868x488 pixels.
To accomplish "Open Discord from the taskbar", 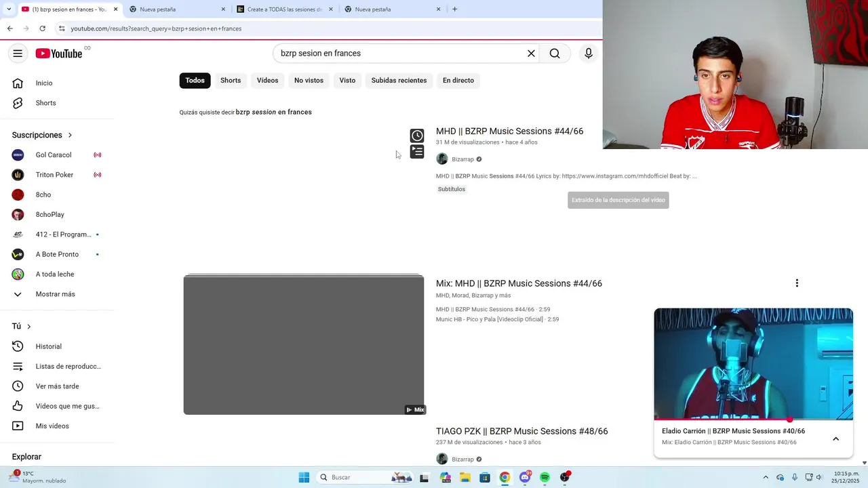I will [x=525, y=477].
